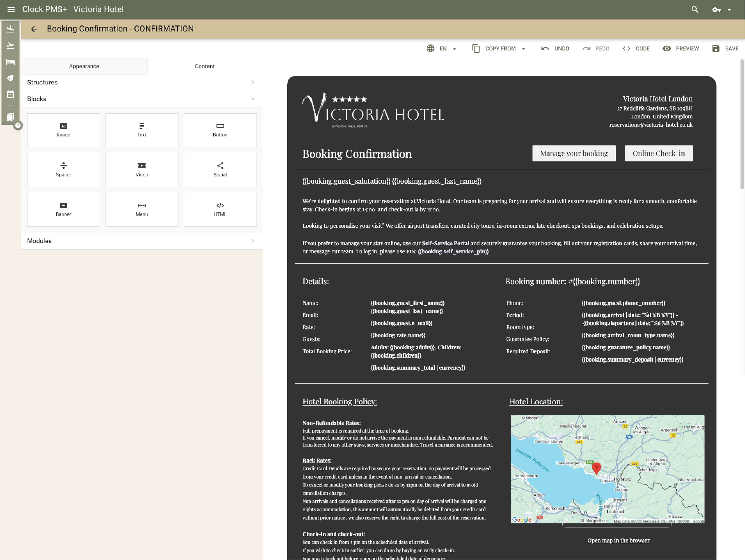
Task: Switch to the Appearance tab
Action: (84, 66)
